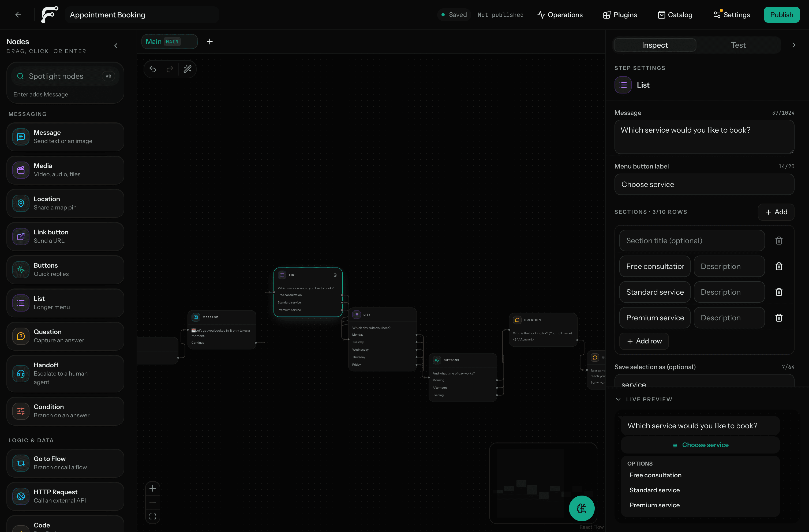809x532 pixels.
Task: Add a Message node from the sidebar
Action: tap(65, 137)
